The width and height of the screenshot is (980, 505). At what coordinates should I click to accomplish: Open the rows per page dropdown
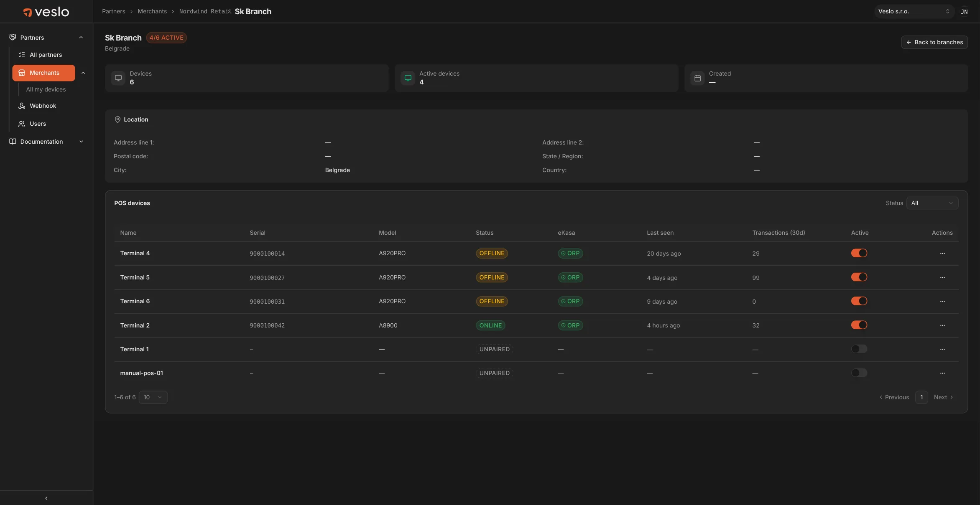pyautogui.click(x=153, y=397)
